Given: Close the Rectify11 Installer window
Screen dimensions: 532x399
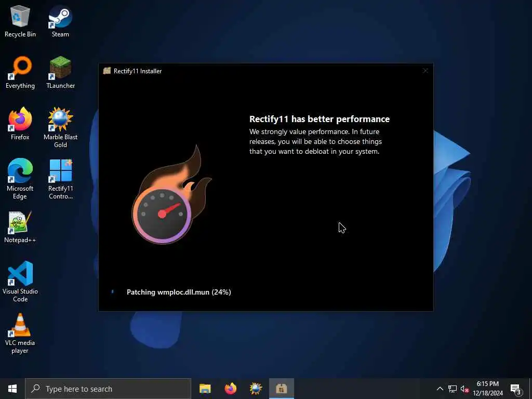Looking at the screenshot, I should coord(425,71).
